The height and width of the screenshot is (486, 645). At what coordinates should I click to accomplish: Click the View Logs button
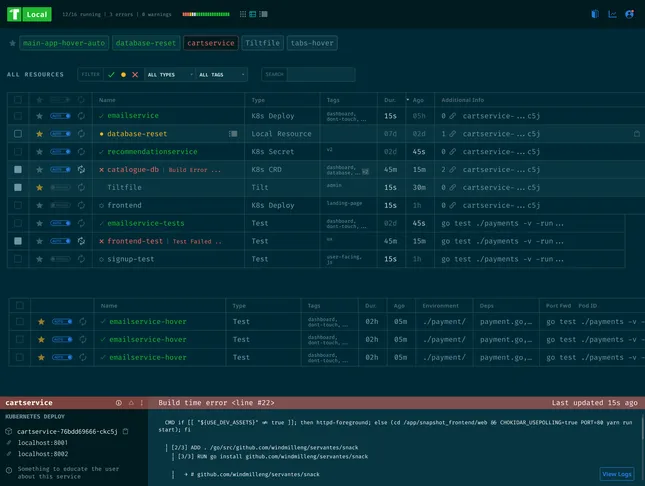click(x=617, y=474)
